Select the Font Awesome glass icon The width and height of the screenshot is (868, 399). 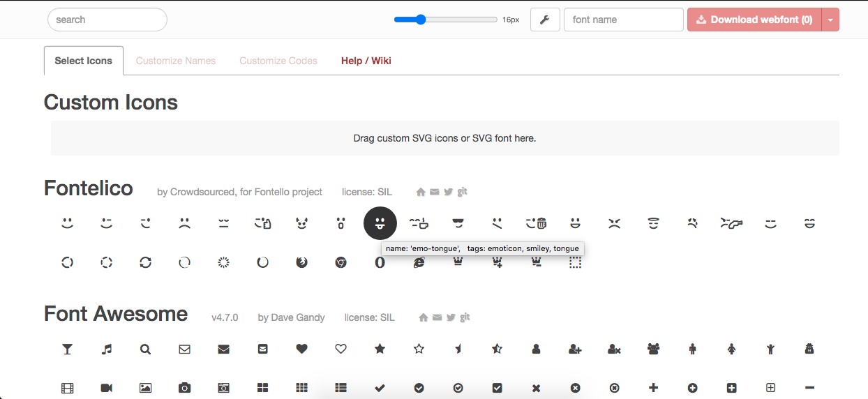(x=68, y=349)
